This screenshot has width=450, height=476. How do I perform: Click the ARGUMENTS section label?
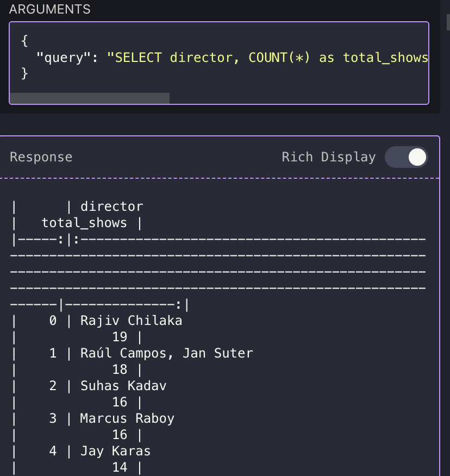tap(50, 9)
